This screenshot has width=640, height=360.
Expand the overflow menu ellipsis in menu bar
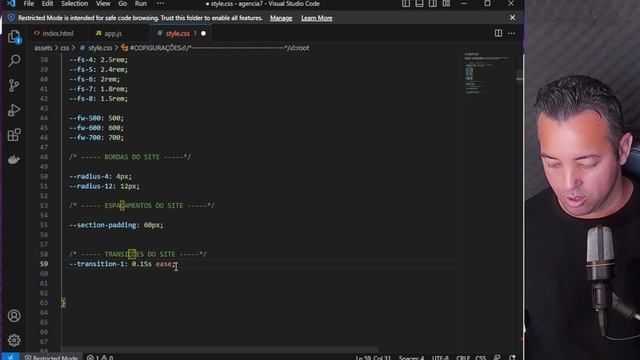pos(160,4)
